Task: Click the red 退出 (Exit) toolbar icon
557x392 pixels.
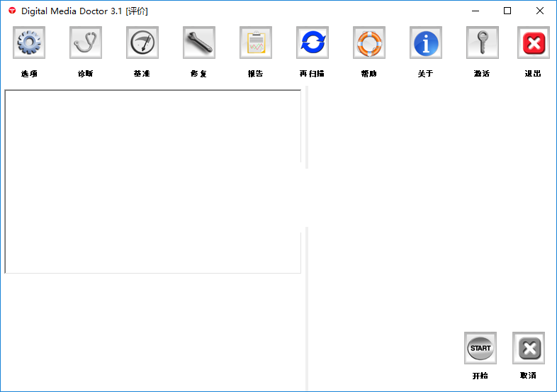Action: (534, 43)
